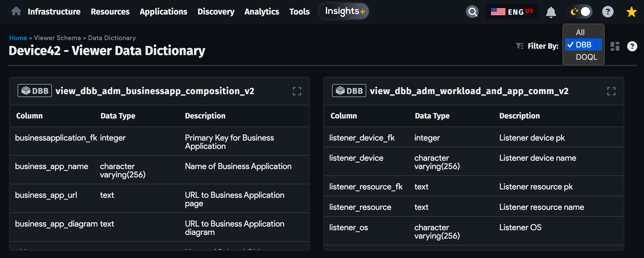Select the listener_resource_fk column cell
The image size is (644, 258).
coord(366,187)
